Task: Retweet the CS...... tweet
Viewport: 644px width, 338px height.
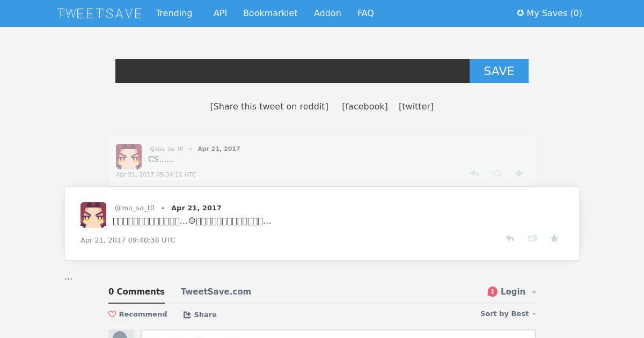Action: [497, 173]
